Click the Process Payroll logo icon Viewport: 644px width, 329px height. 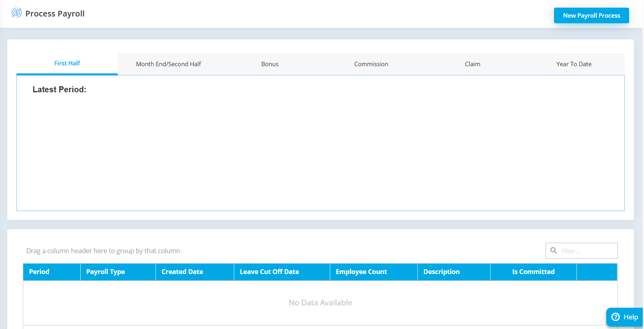(x=16, y=13)
